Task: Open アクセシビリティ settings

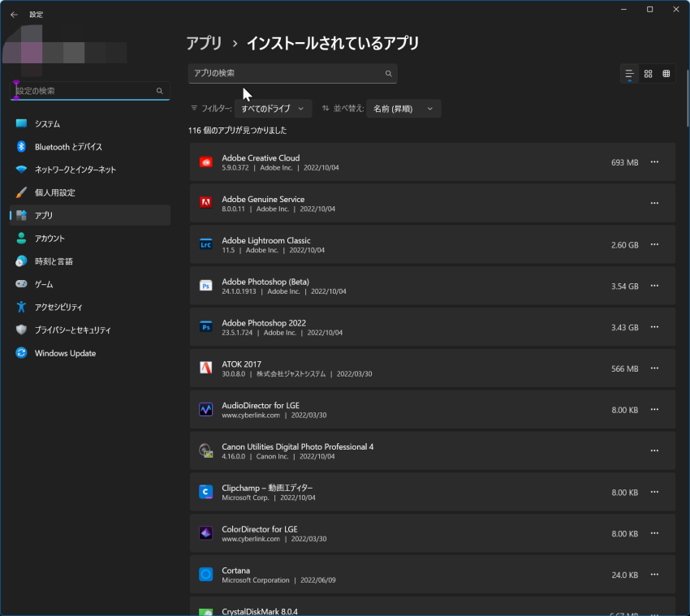Action: click(x=90, y=307)
